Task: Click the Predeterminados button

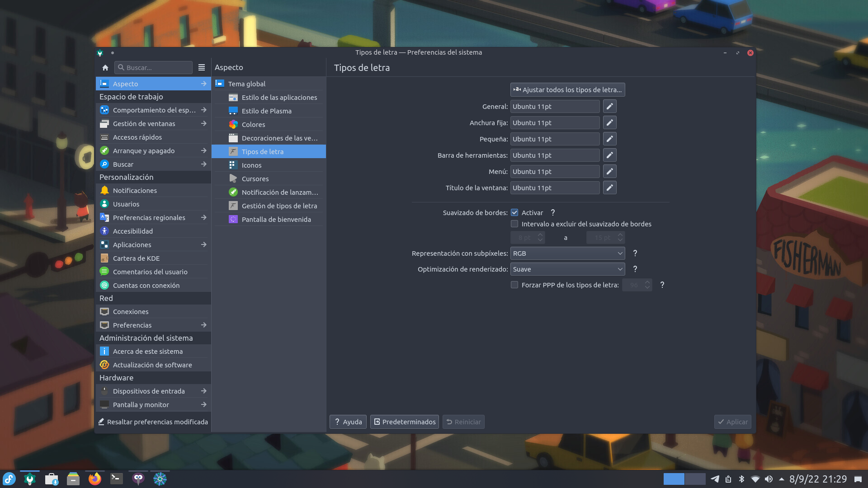Action: 404,422
